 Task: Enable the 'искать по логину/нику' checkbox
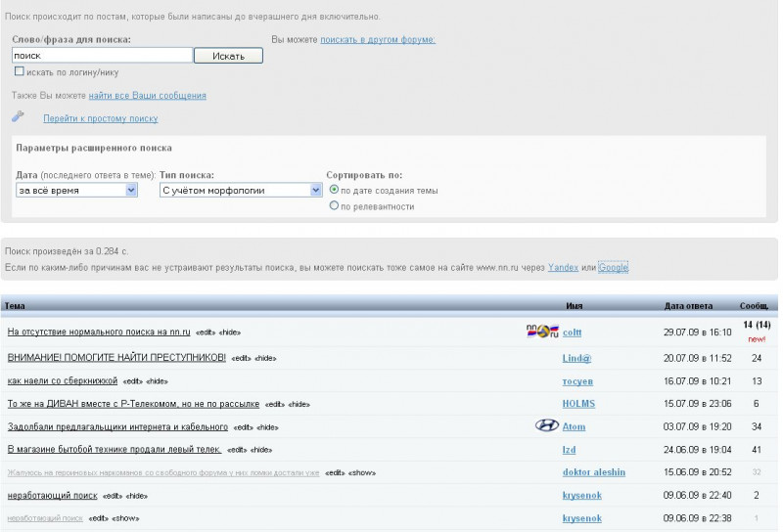(x=20, y=71)
